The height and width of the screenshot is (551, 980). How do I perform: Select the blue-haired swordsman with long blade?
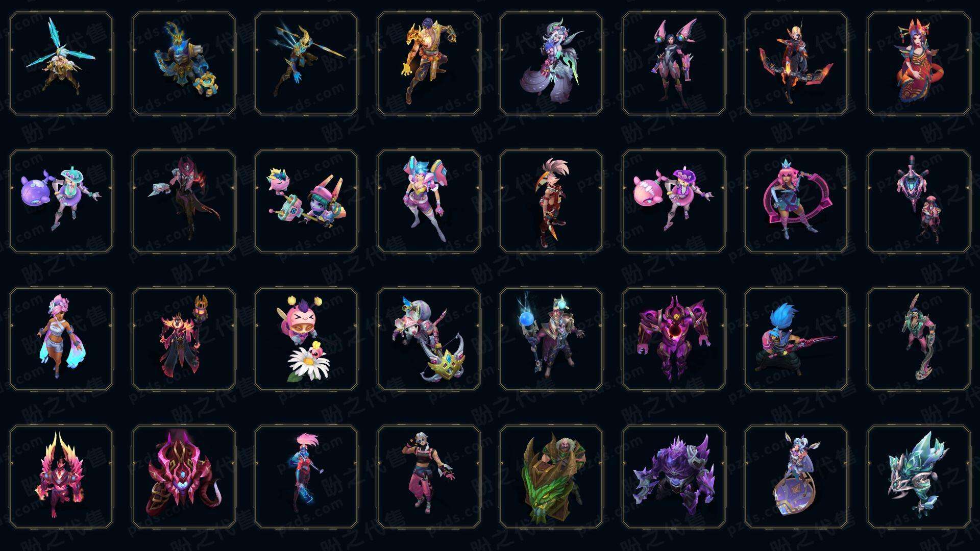point(796,339)
